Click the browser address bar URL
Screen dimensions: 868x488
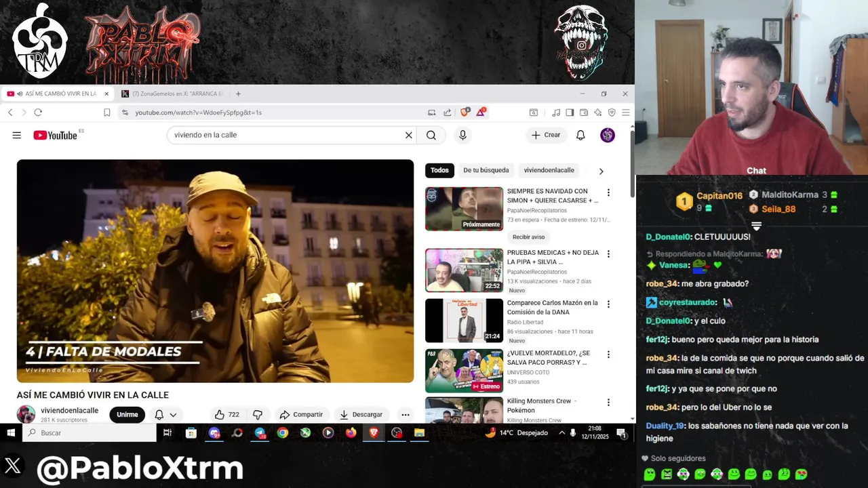tap(198, 113)
